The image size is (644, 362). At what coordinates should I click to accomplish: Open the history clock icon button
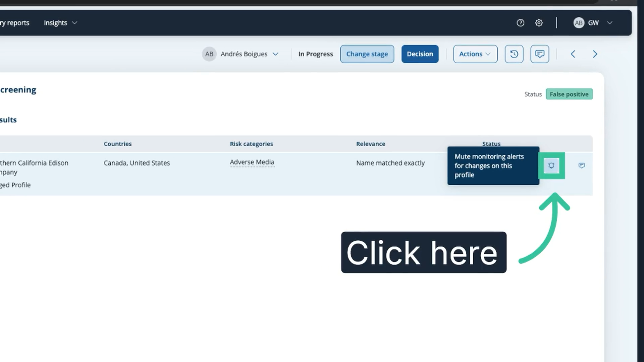point(514,54)
